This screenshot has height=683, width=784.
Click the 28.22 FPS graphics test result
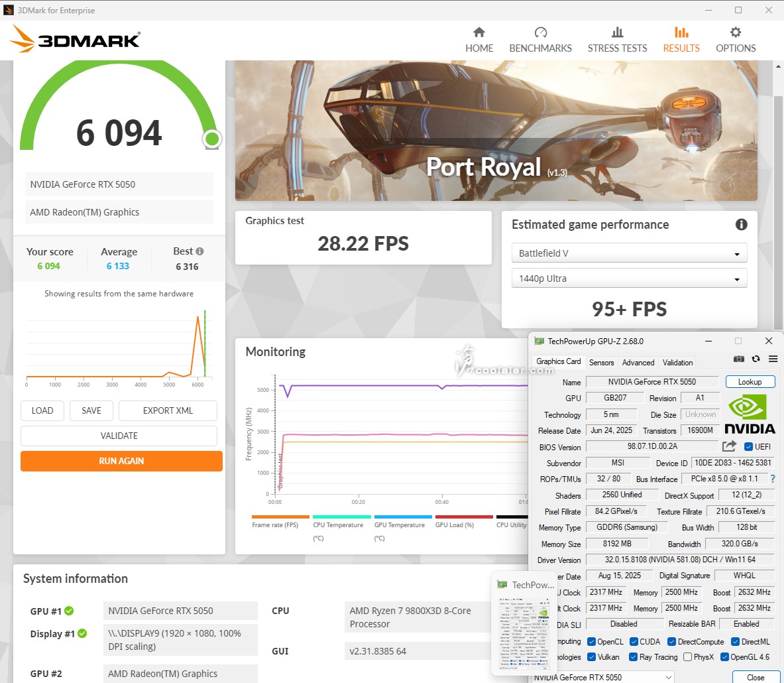pos(363,243)
